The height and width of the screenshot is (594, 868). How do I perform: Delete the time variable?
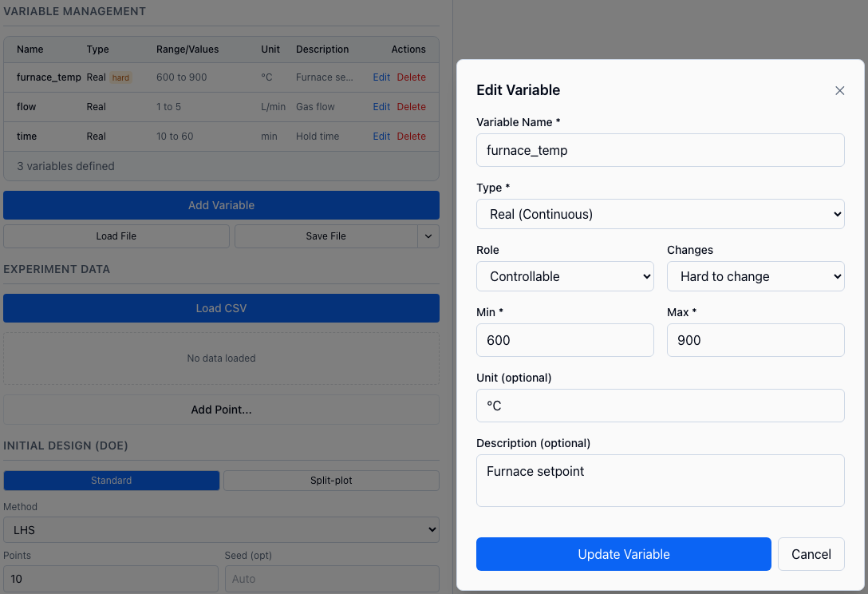(x=412, y=137)
